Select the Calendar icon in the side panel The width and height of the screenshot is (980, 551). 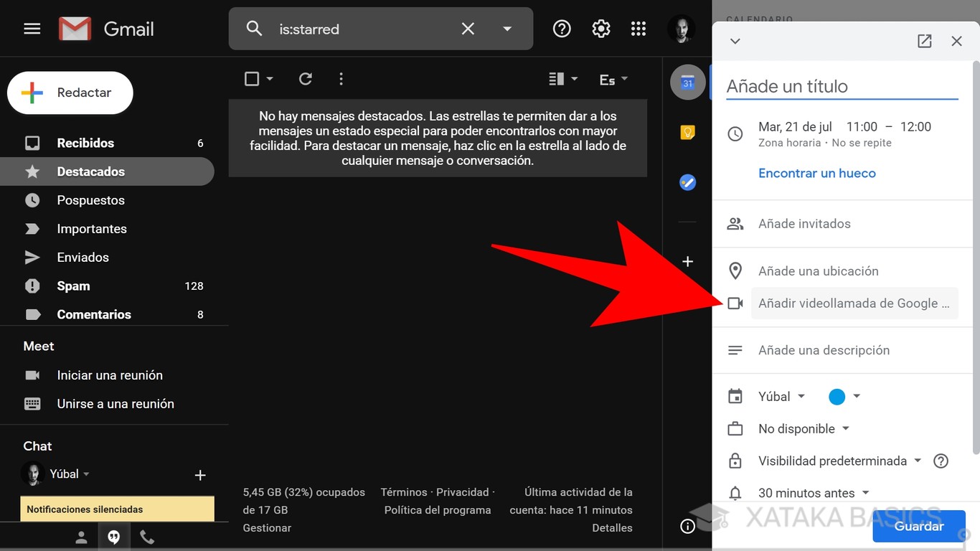pos(687,82)
